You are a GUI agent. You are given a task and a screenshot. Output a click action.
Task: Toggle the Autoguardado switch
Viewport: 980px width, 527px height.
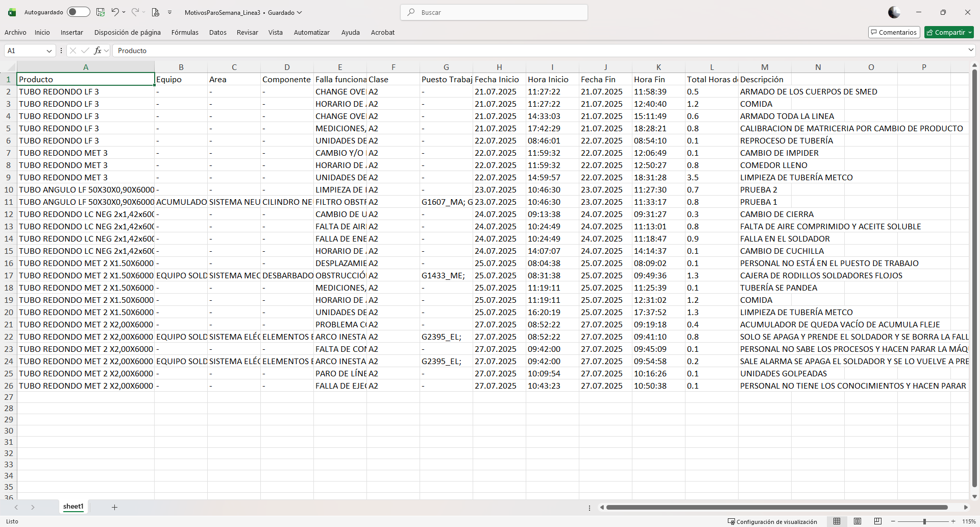78,12
